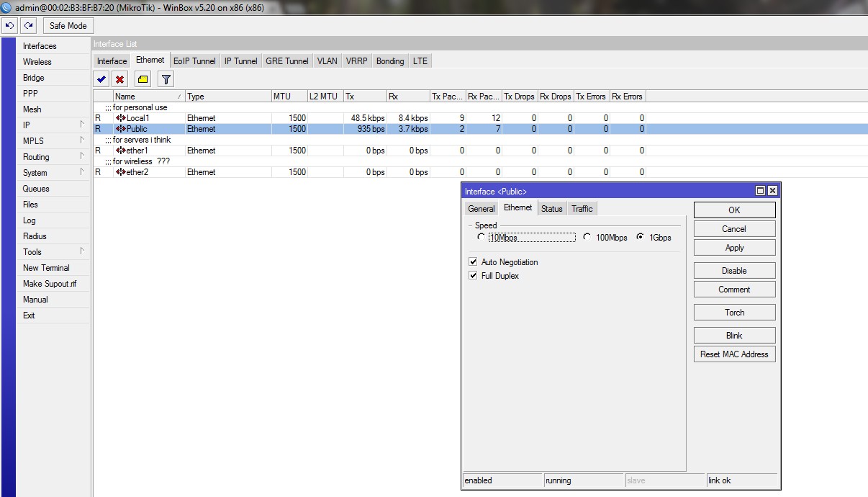Click the Torch button
The image size is (868, 497).
click(734, 313)
